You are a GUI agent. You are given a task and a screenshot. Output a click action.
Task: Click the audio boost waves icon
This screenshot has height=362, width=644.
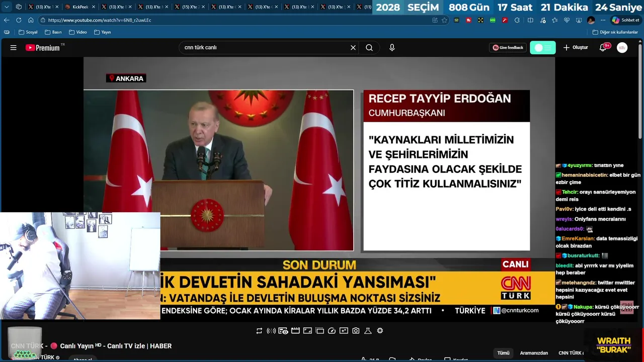click(x=271, y=331)
